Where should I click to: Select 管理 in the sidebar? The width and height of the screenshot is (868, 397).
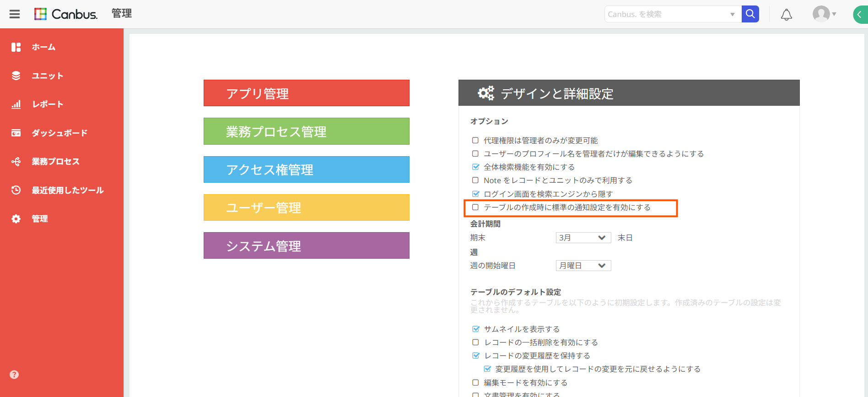(40, 219)
